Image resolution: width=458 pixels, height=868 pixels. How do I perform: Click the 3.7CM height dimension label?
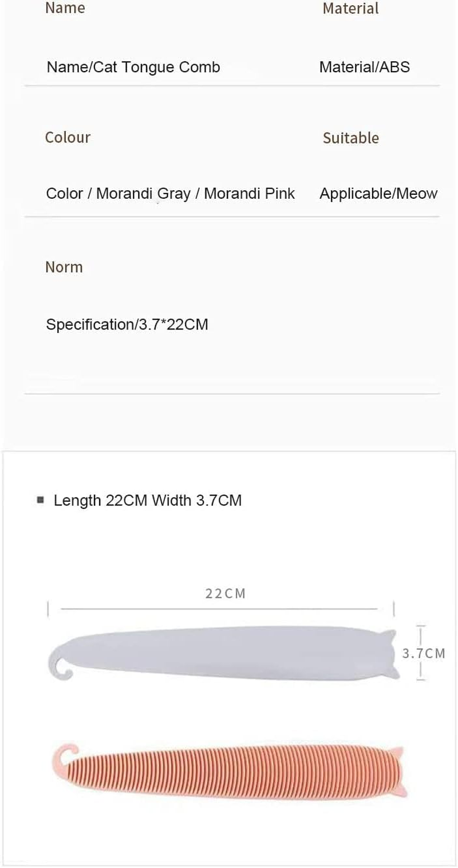pyautogui.click(x=424, y=653)
